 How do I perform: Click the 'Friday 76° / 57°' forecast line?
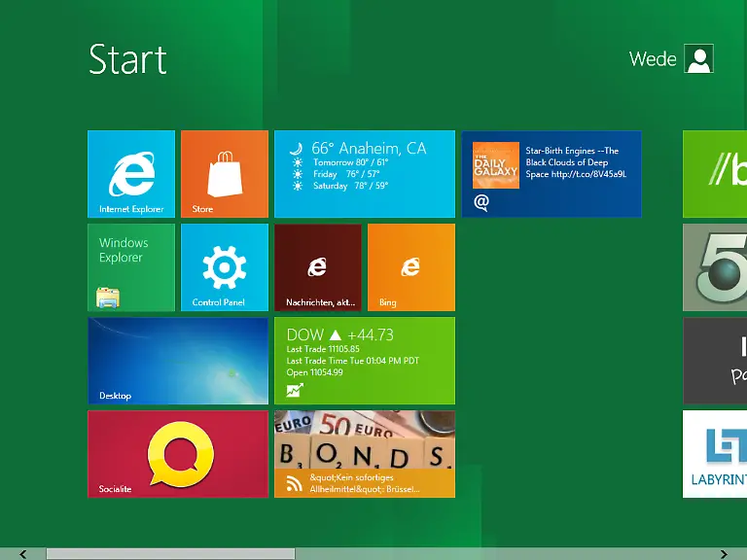pos(346,174)
